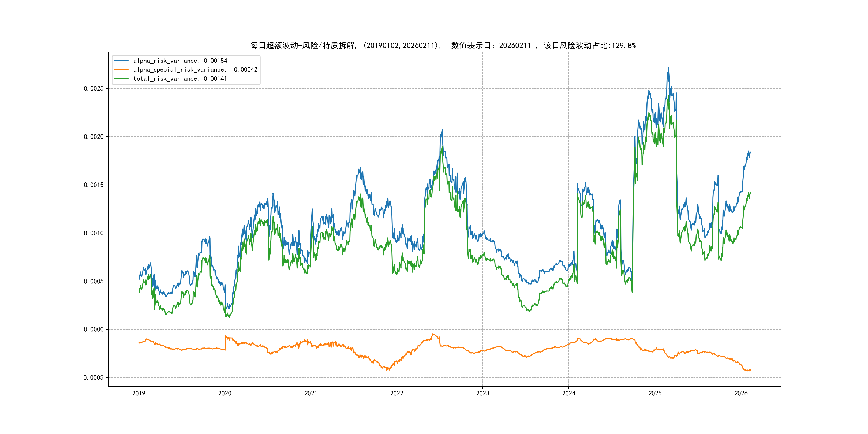Click the 2021 x-axis tick label
This screenshot has width=868, height=434.
tap(311, 393)
